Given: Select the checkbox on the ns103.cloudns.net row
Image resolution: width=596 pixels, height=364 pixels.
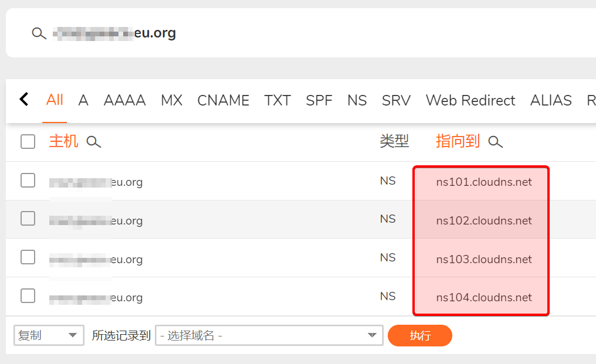Looking at the screenshot, I should [x=28, y=257].
